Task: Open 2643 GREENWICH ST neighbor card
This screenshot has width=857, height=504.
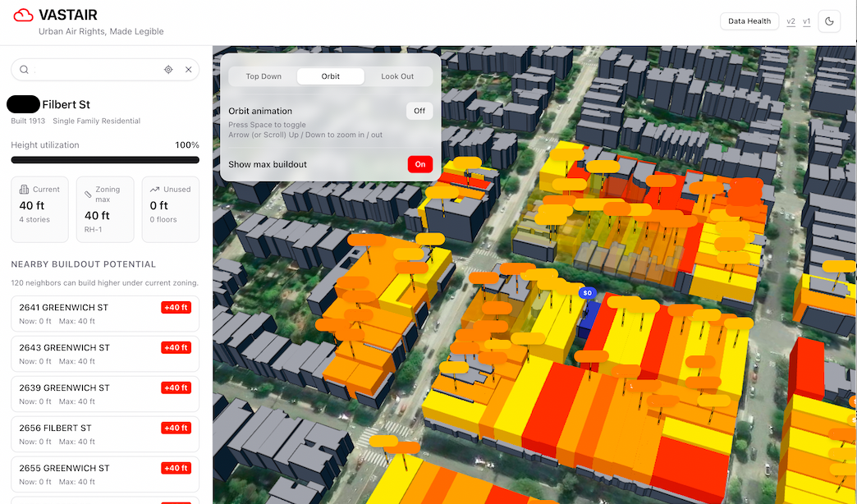Action: coord(105,354)
